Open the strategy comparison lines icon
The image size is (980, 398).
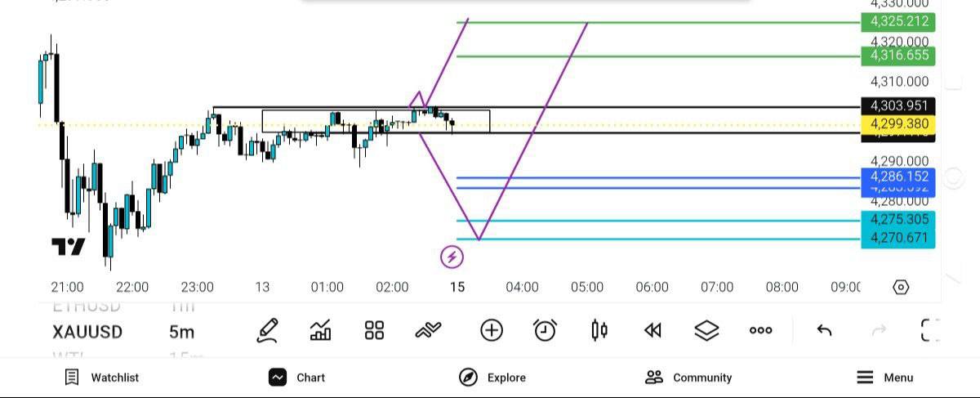click(428, 330)
